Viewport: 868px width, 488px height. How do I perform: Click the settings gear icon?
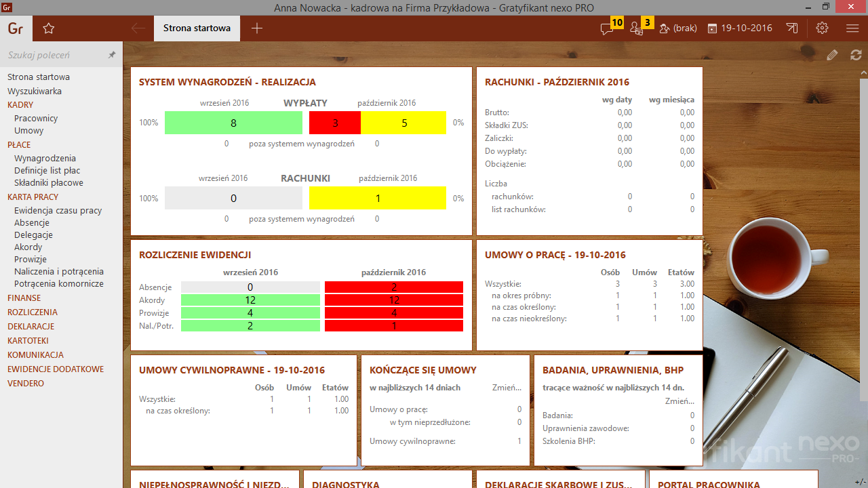coord(823,28)
